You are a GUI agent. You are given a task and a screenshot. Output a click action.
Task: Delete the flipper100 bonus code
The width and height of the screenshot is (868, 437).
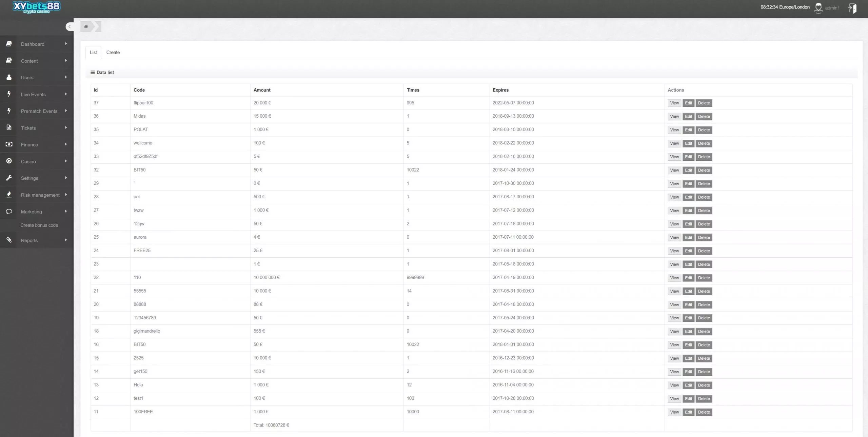point(704,103)
